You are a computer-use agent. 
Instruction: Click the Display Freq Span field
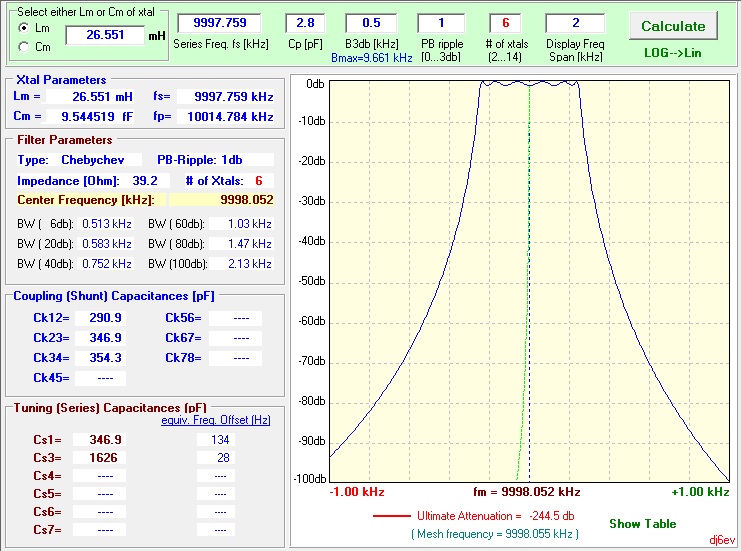click(575, 23)
